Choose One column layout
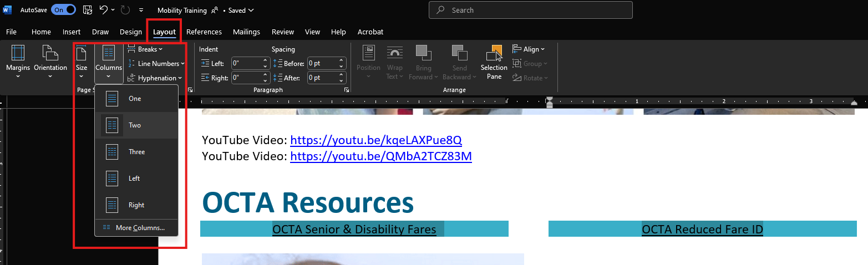This screenshot has height=265, width=868. pyautogui.click(x=136, y=99)
